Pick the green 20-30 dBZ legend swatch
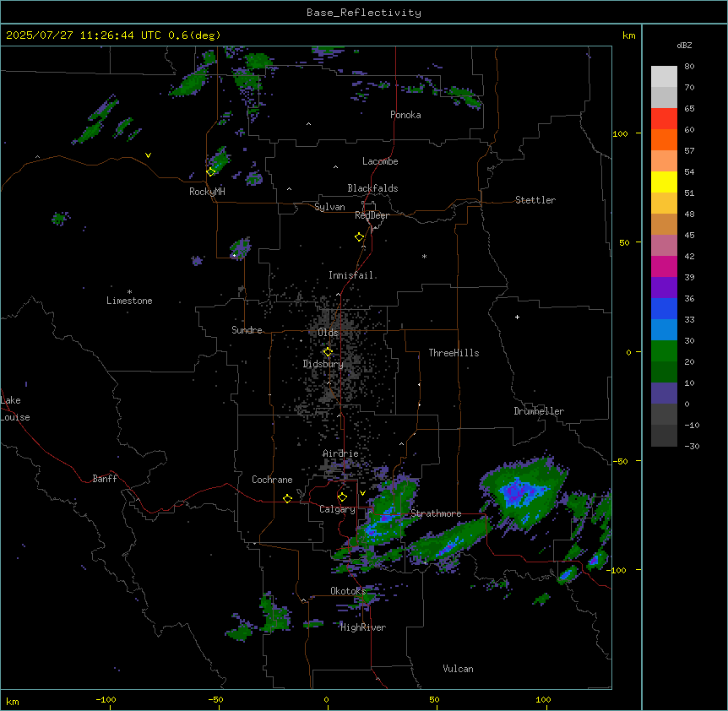This screenshot has width=728, height=711. tap(664, 351)
